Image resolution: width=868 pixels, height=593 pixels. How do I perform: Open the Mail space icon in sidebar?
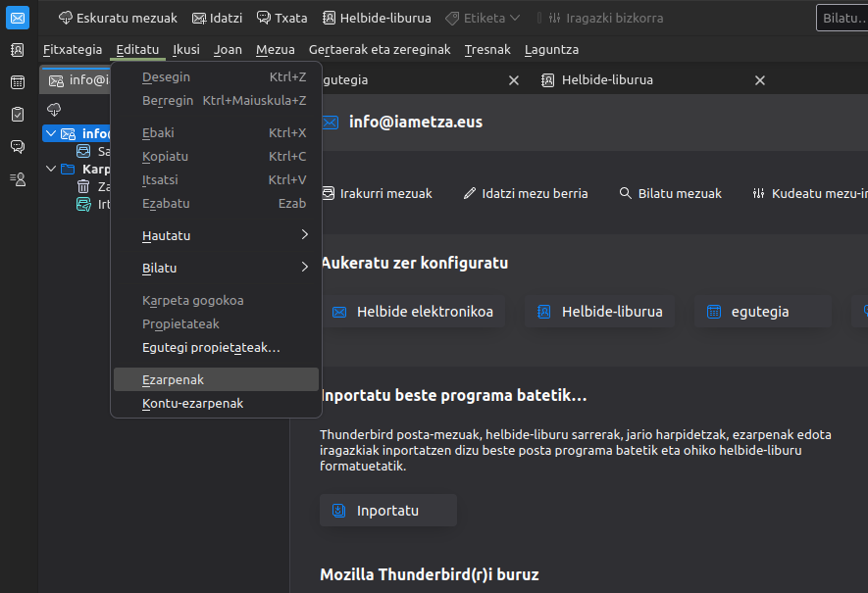pos(18,18)
